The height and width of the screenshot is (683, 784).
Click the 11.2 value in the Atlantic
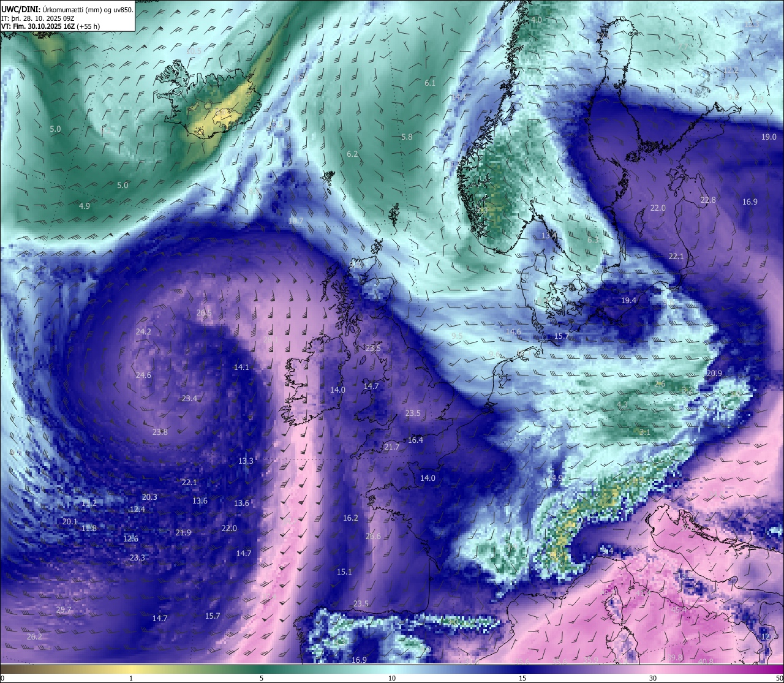89,504
